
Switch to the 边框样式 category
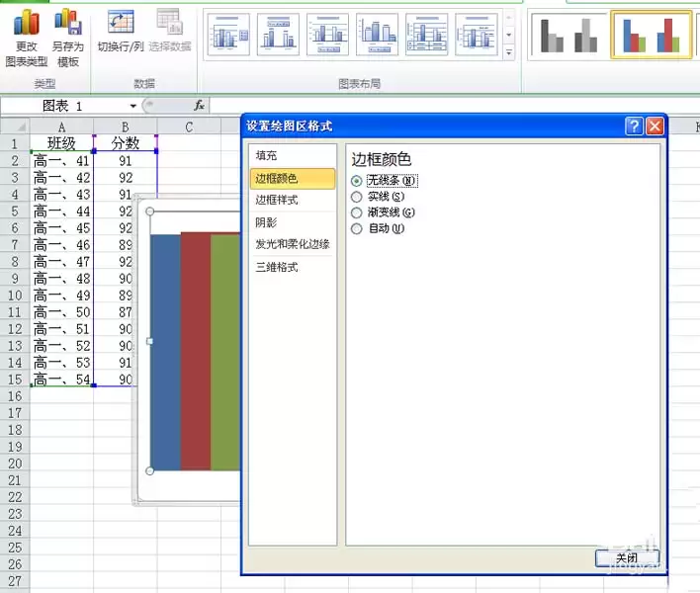(x=277, y=201)
